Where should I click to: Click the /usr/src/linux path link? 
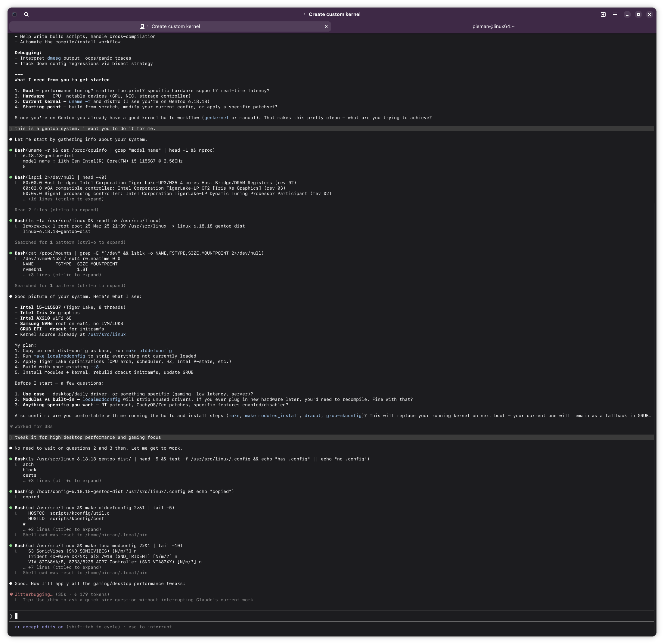(x=107, y=334)
